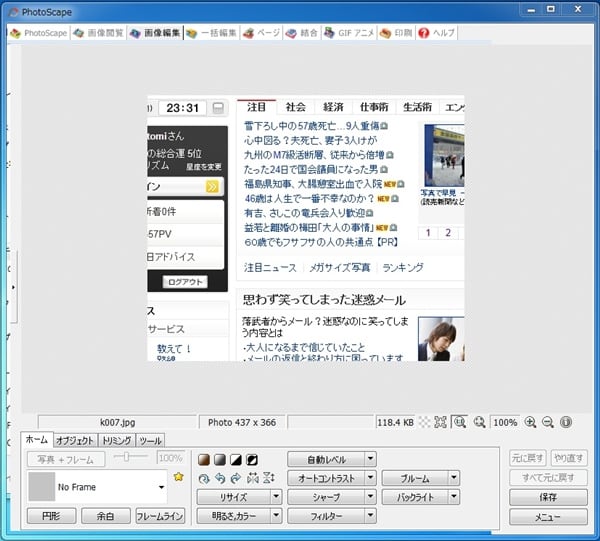Click the negative invert icon

click(x=252, y=459)
